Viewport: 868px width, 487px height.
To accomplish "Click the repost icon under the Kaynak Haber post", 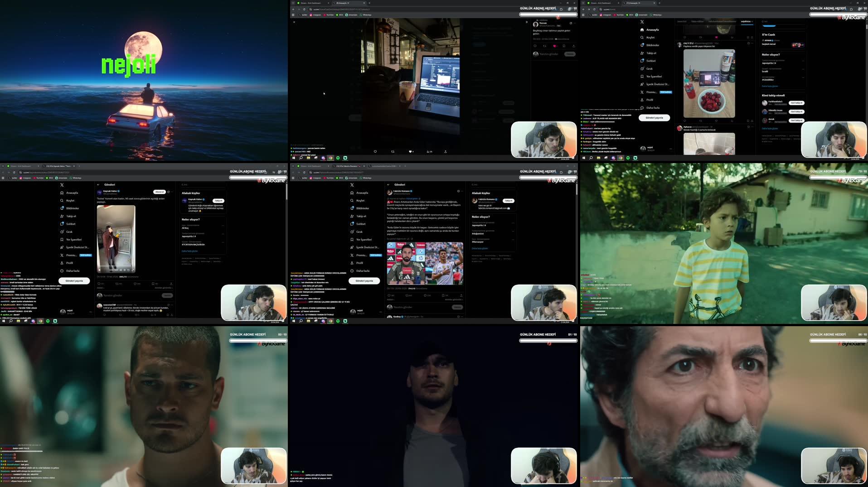I will point(117,284).
